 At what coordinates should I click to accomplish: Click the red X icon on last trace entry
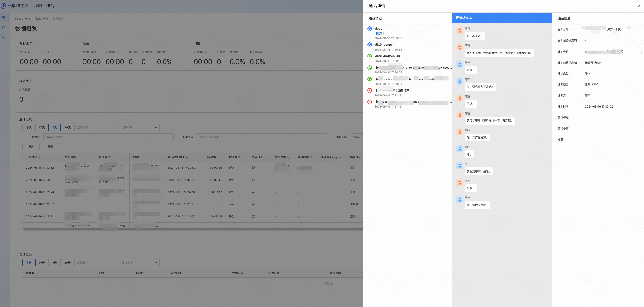pyautogui.click(x=370, y=102)
